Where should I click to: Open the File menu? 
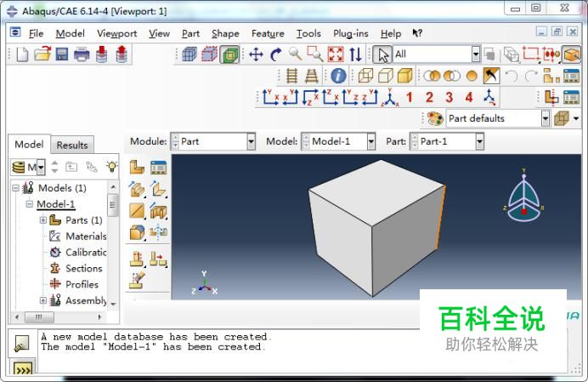tap(36, 33)
